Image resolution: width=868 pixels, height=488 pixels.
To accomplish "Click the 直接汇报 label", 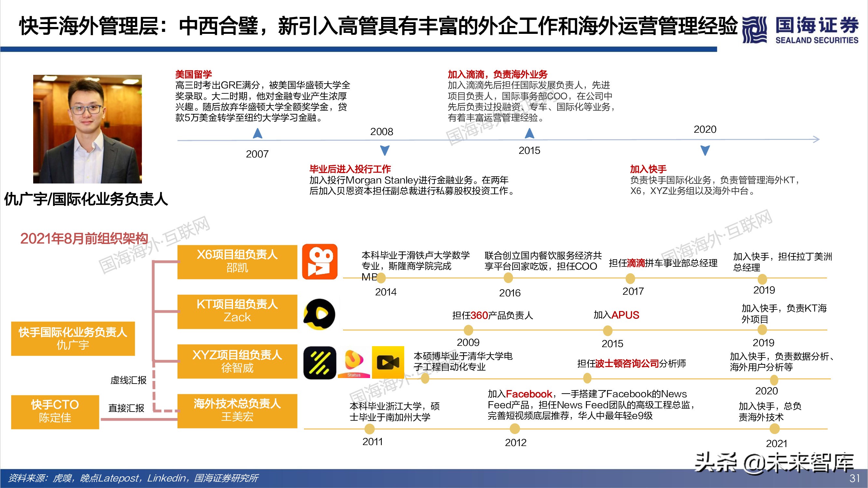I will tap(126, 408).
